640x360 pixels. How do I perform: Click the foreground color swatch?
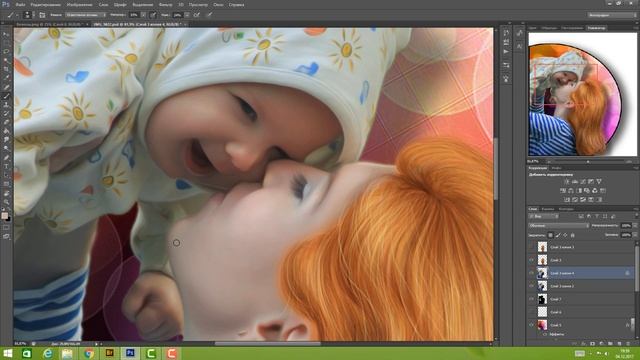[4, 216]
